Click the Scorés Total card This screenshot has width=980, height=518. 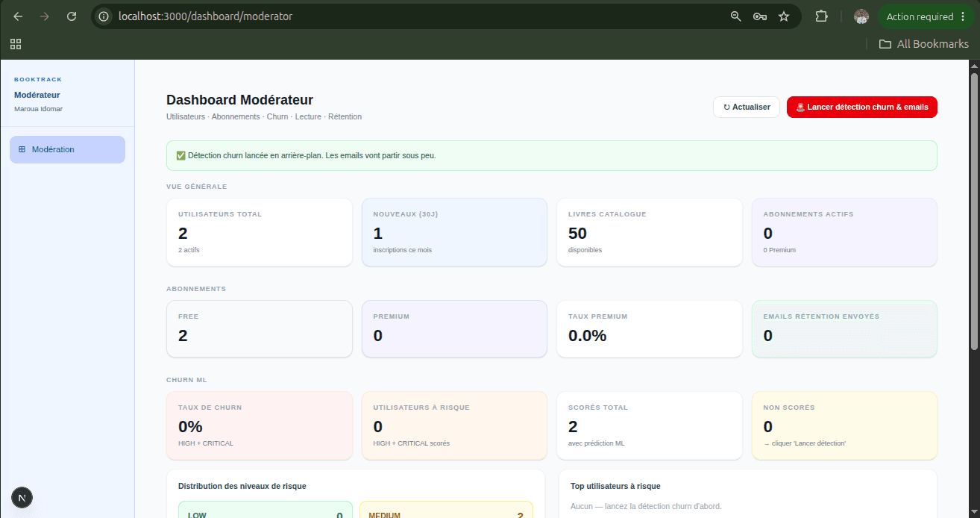pyautogui.click(x=650, y=425)
